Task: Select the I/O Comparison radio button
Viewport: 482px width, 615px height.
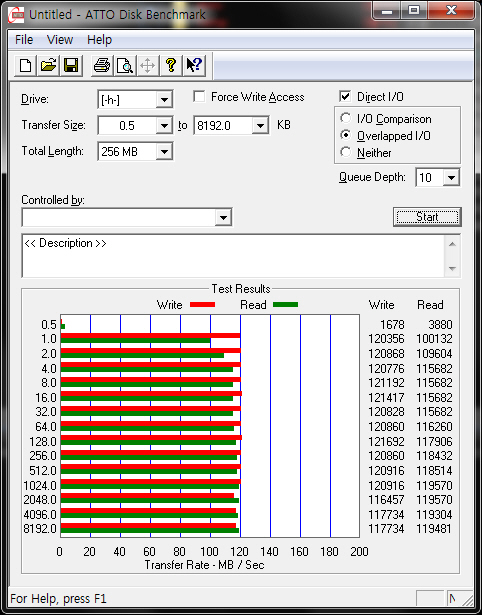Action: (x=346, y=118)
